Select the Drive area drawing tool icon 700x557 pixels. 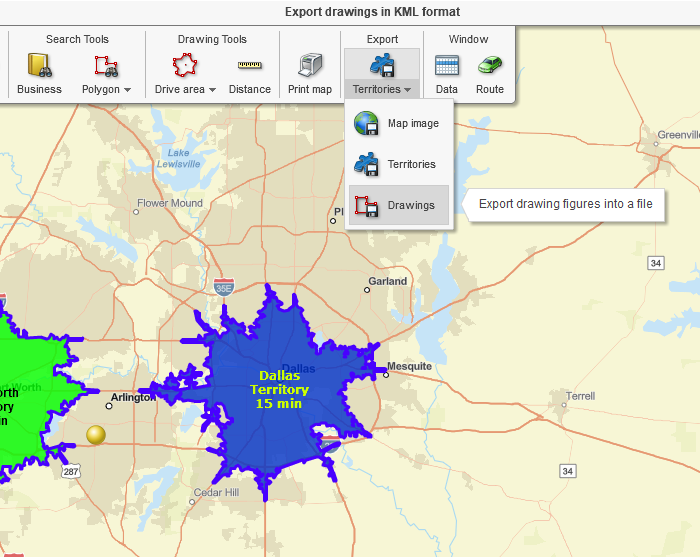click(185, 65)
